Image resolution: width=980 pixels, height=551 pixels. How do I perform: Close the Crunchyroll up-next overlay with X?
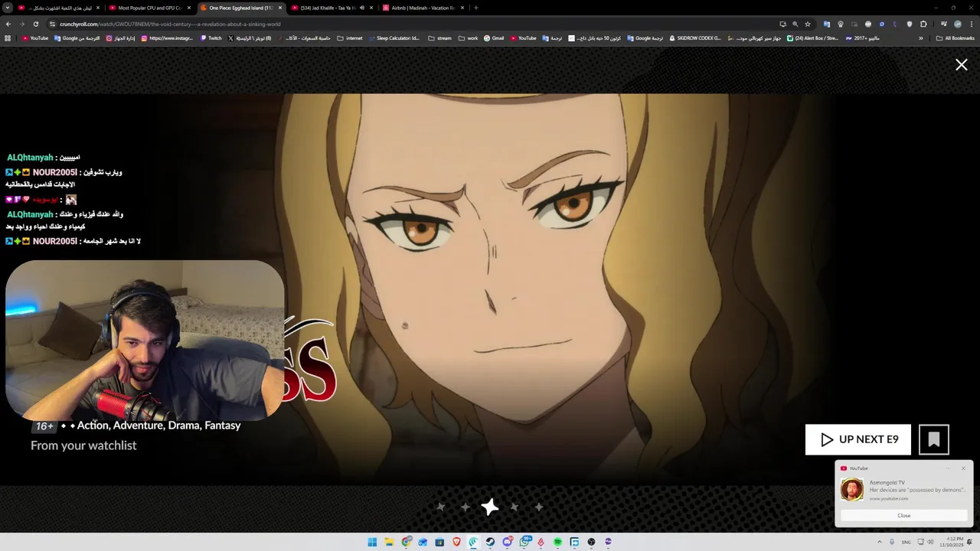tap(962, 65)
